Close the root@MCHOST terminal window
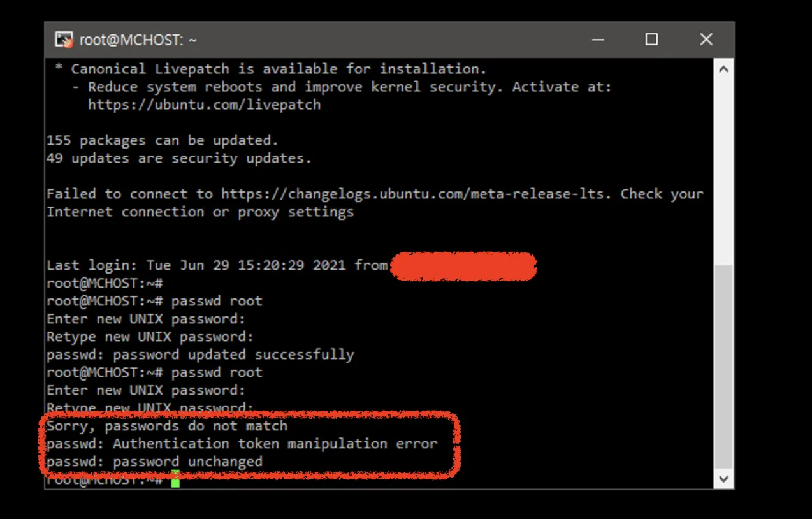Image resolution: width=812 pixels, height=519 pixels. [x=706, y=40]
